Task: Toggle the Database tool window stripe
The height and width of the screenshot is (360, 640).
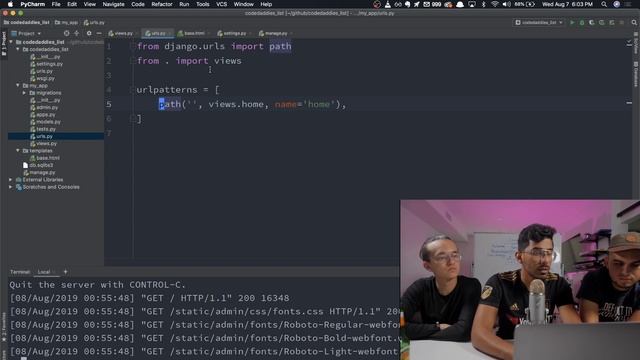Action: (636, 74)
